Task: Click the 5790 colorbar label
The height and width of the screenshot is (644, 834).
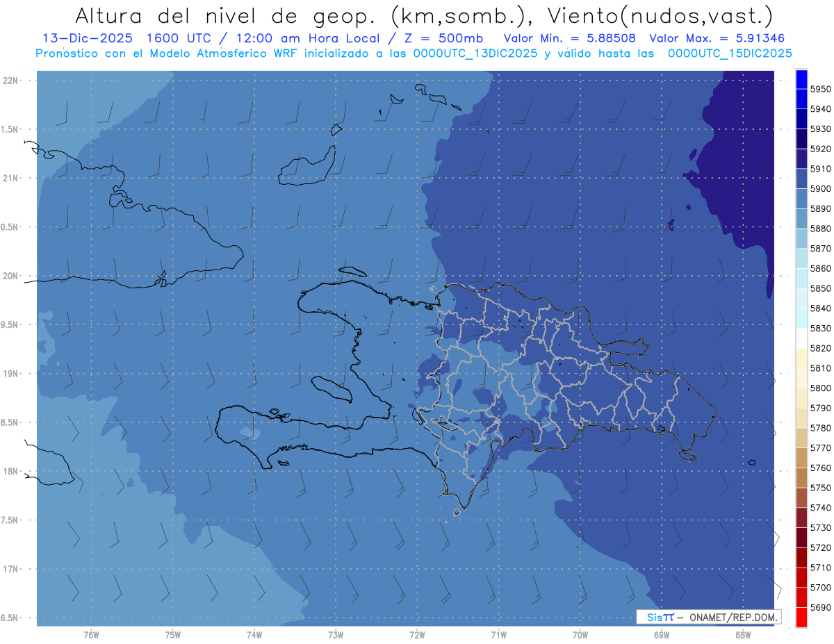Action: pyautogui.click(x=820, y=408)
